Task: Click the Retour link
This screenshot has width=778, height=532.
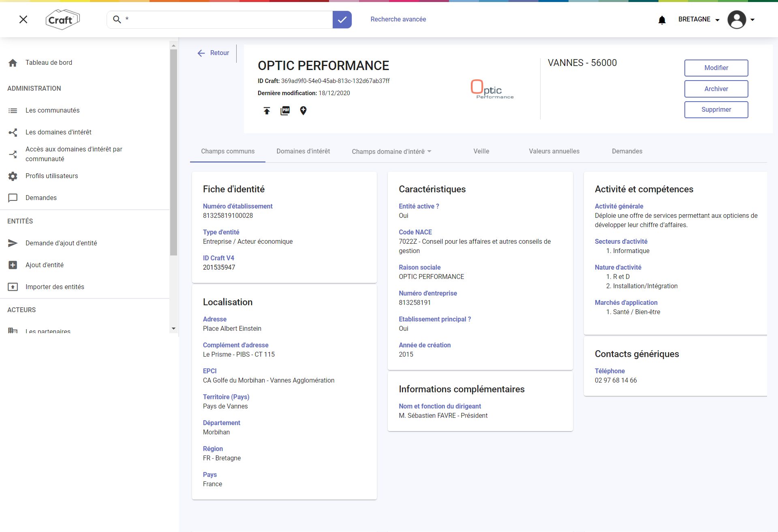Action: coord(219,53)
